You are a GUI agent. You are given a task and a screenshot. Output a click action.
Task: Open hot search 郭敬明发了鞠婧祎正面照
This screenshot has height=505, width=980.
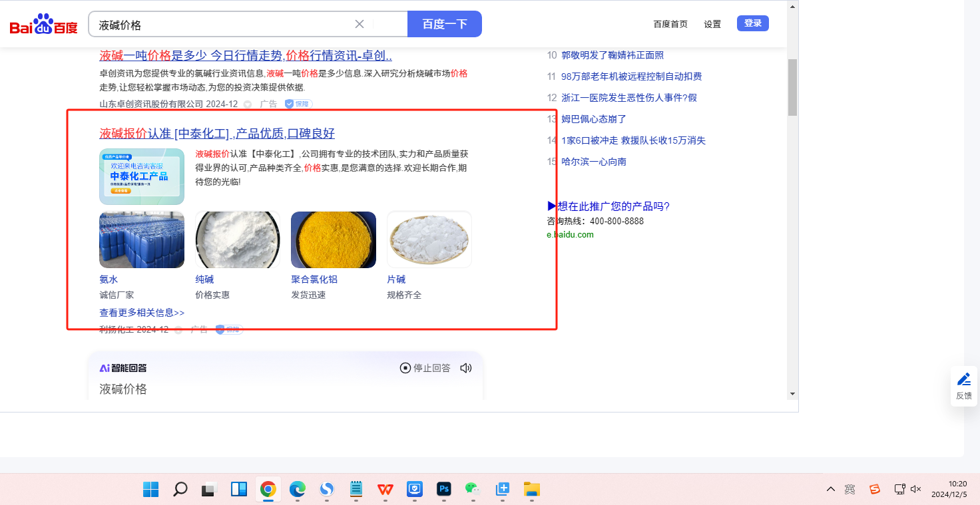(x=612, y=55)
